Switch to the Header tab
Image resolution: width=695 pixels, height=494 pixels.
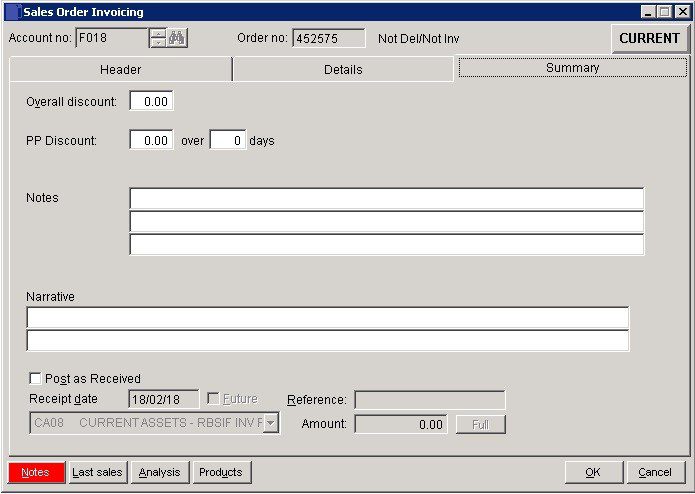pos(121,70)
